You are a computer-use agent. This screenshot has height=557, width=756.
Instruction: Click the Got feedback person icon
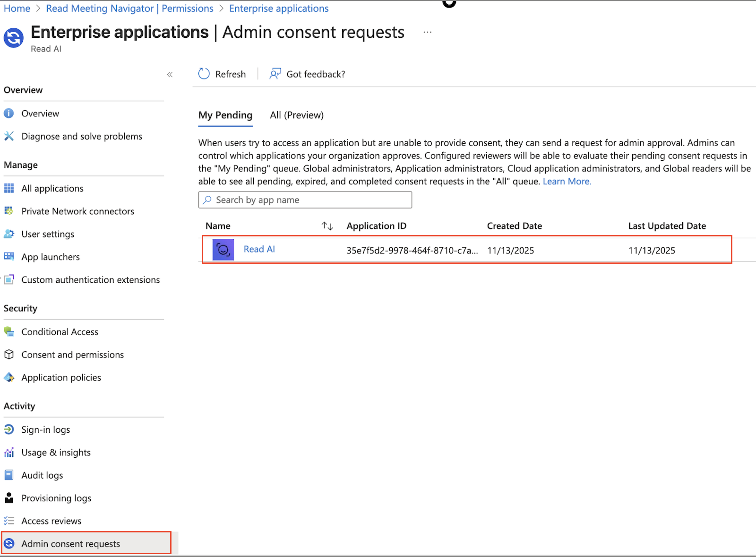pyautogui.click(x=275, y=74)
